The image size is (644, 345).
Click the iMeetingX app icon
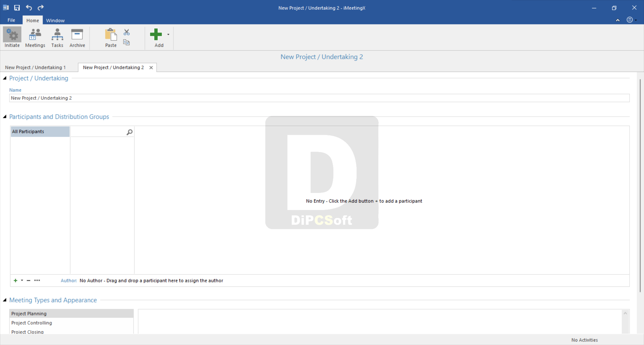pos(6,8)
